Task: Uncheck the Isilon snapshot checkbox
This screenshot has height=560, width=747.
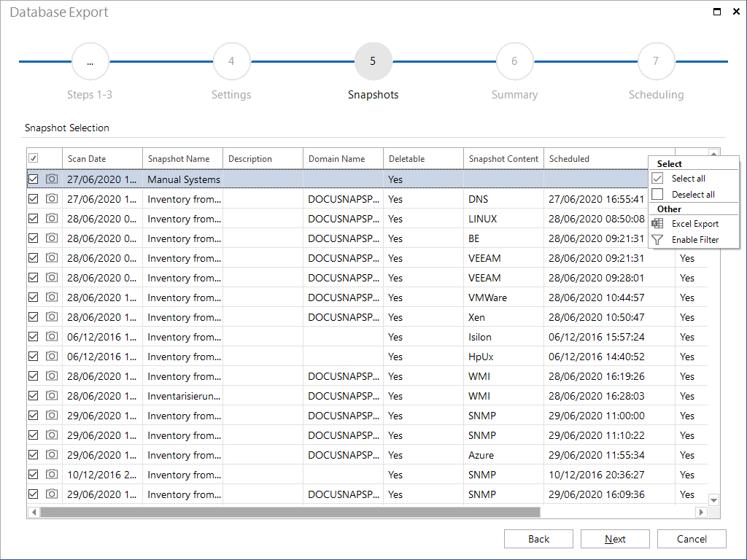Action: click(34, 337)
